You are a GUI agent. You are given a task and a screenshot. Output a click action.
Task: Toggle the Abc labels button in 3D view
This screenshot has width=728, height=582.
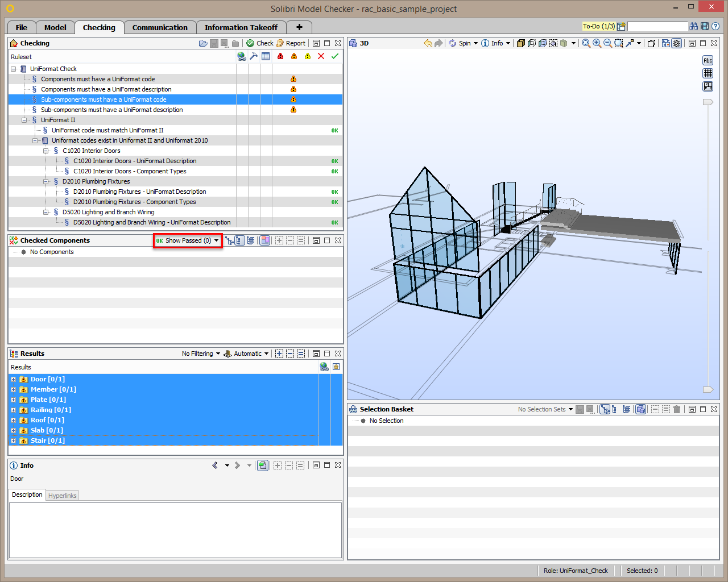tap(708, 61)
